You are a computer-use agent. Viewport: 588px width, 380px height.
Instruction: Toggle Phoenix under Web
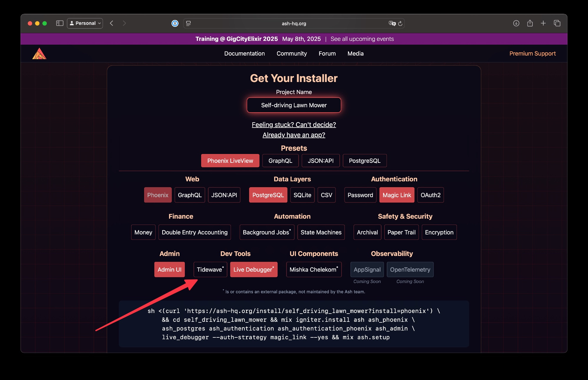pos(158,195)
